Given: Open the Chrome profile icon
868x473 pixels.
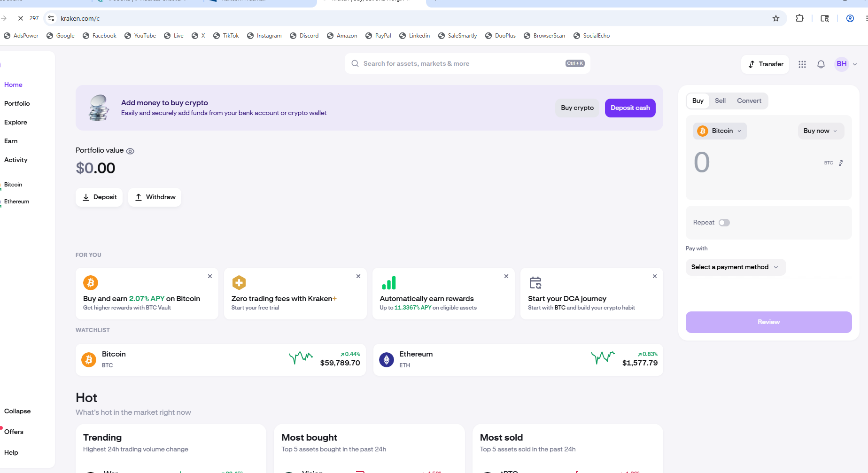Looking at the screenshot, I should (x=850, y=18).
